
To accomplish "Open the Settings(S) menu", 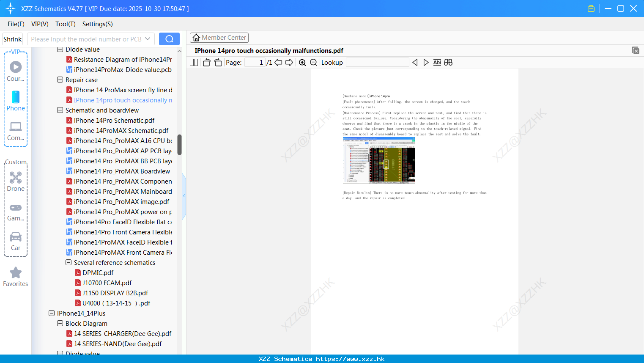I will pyautogui.click(x=98, y=24).
